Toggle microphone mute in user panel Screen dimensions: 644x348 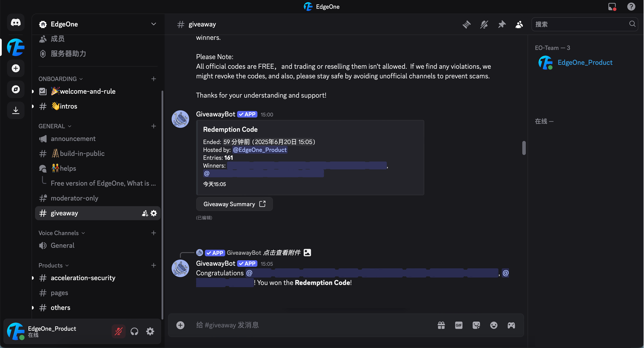(118, 332)
